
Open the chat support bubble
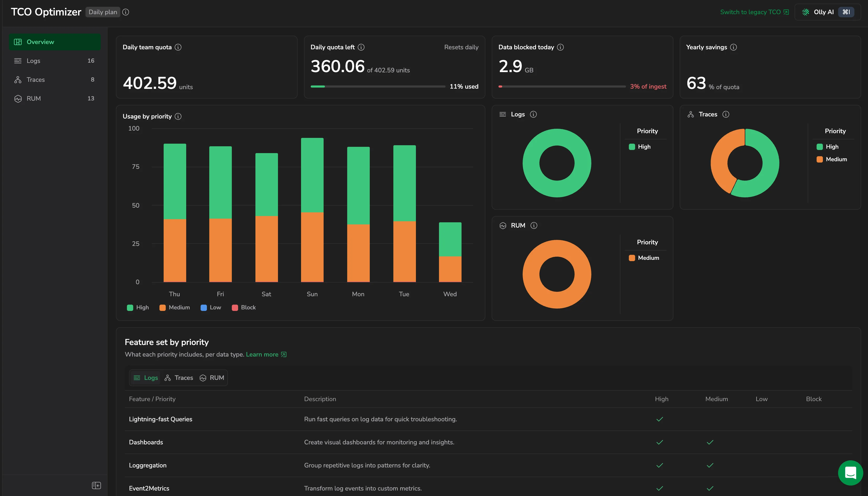850,472
